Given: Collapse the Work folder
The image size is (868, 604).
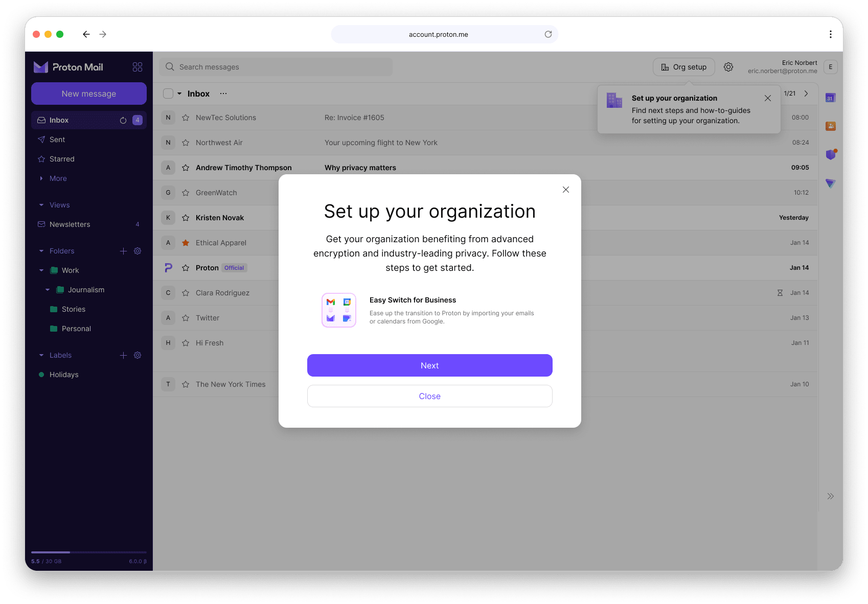Looking at the screenshot, I should (41, 270).
